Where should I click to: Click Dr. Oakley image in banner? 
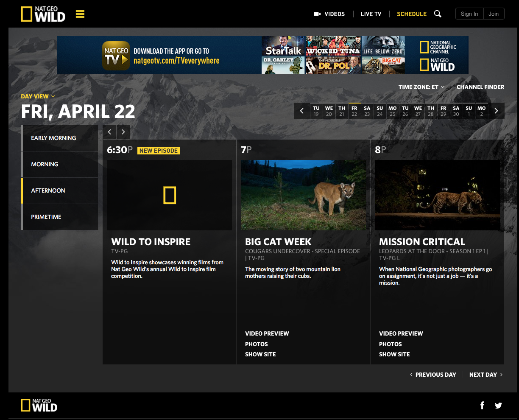pyautogui.click(x=283, y=65)
